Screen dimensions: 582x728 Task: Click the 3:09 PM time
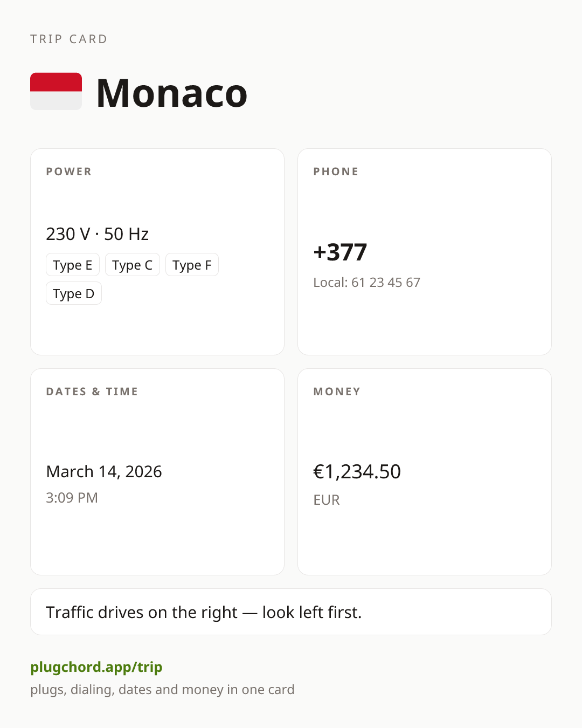point(72,497)
